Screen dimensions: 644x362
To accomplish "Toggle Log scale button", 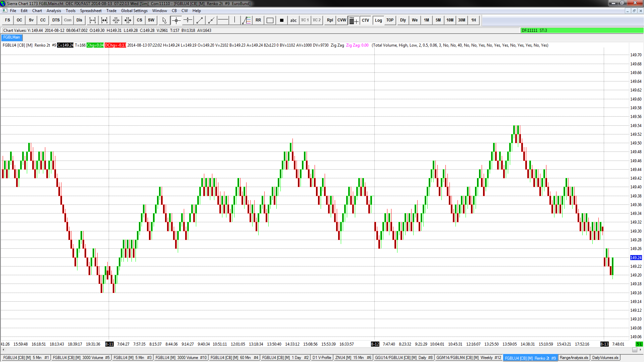I will [x=378, y=20].
